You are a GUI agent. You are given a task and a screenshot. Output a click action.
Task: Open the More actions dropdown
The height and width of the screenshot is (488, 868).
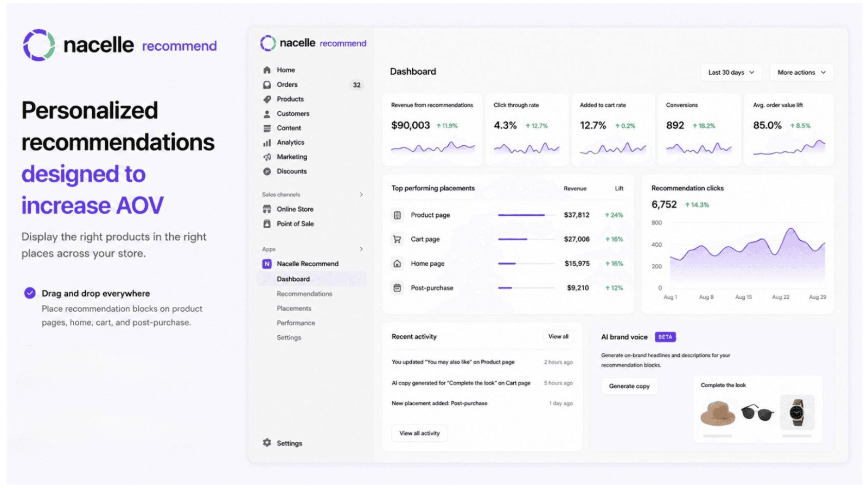[x=801, y=72]
